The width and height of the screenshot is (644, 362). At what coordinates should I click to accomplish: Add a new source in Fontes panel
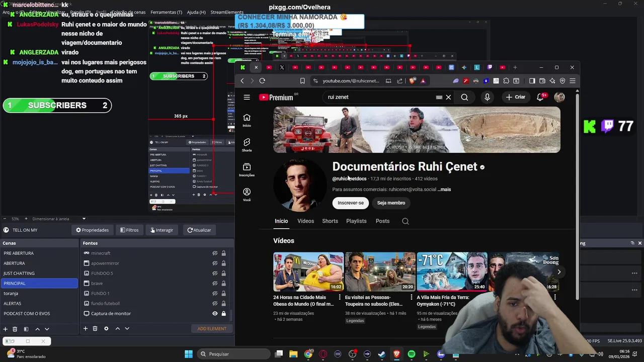tap(86, 329)
